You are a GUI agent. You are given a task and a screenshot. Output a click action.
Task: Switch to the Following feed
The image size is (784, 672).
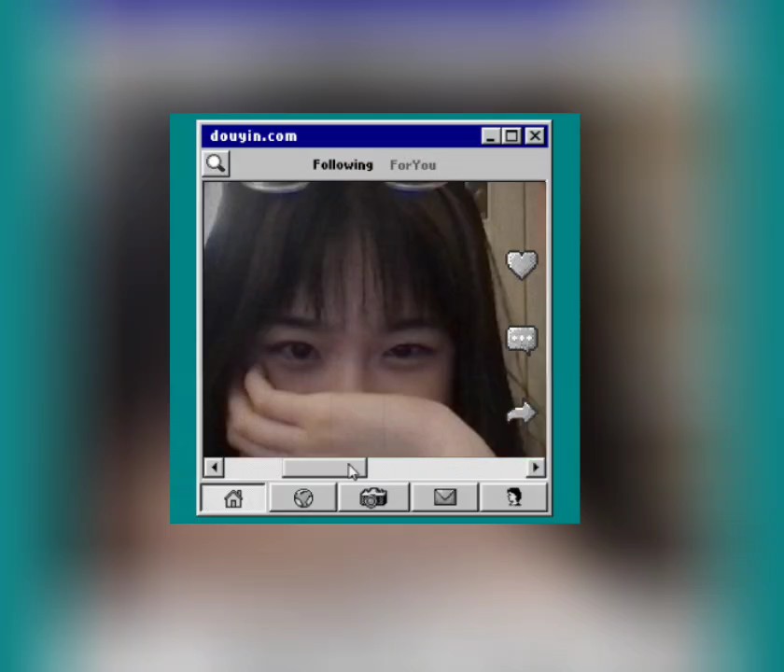343,165
